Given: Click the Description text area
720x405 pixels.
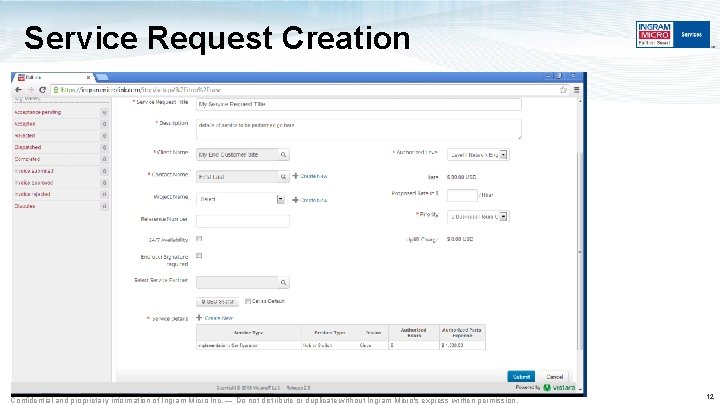Looking at the screenshot, I should [x=359, y=129].
